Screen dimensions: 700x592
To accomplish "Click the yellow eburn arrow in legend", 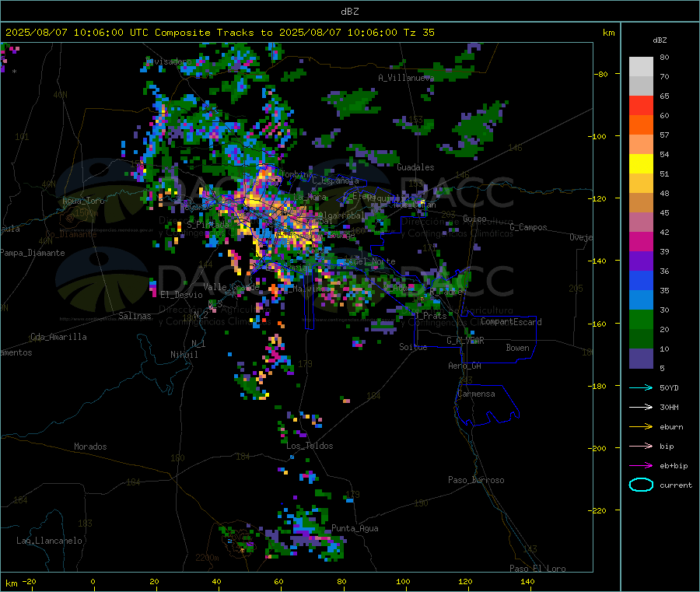I will pyautogui.click(x=641, y=427).
